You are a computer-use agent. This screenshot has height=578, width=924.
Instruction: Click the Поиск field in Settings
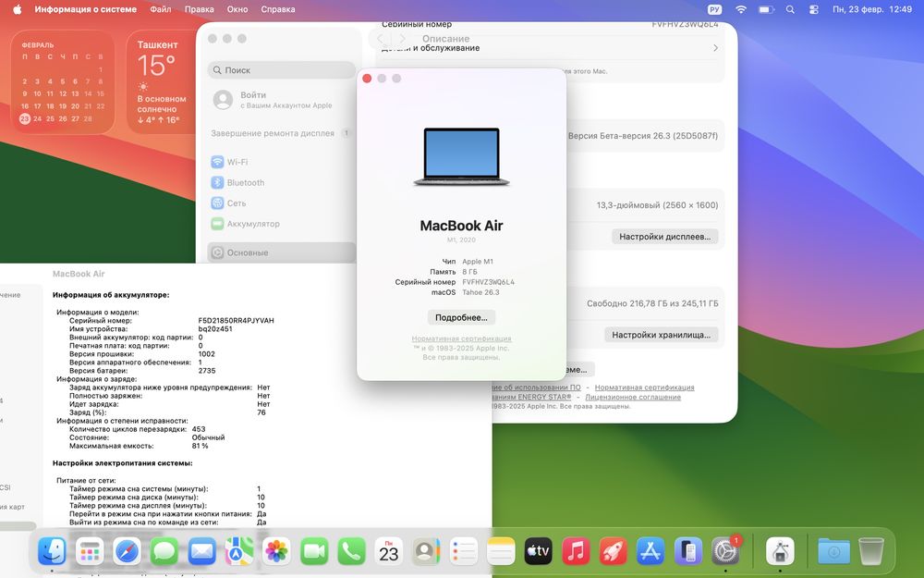click(282, 69)
